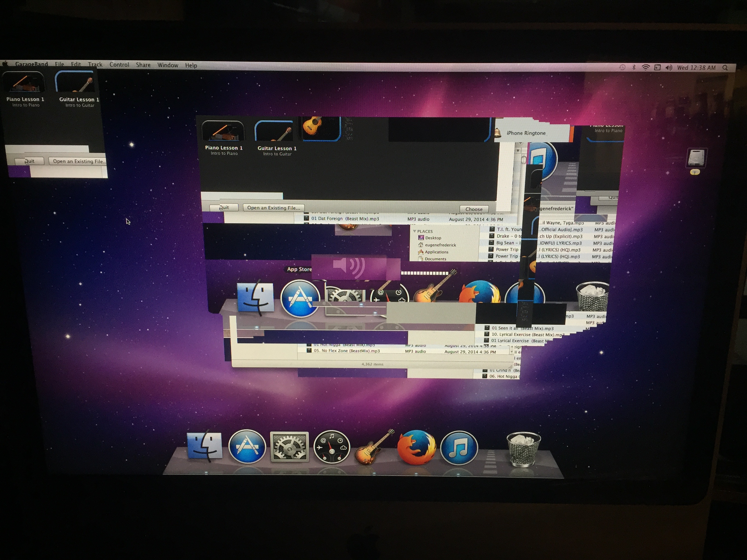Open the Share menu
This screenshot has width=747, height=560.
click(143, 65)
